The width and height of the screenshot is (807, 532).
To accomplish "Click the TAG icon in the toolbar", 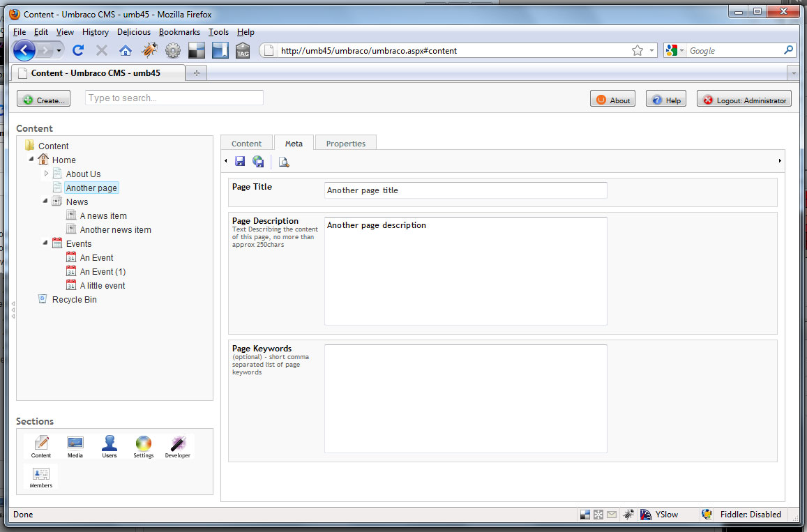I will [x=243, y=50].
